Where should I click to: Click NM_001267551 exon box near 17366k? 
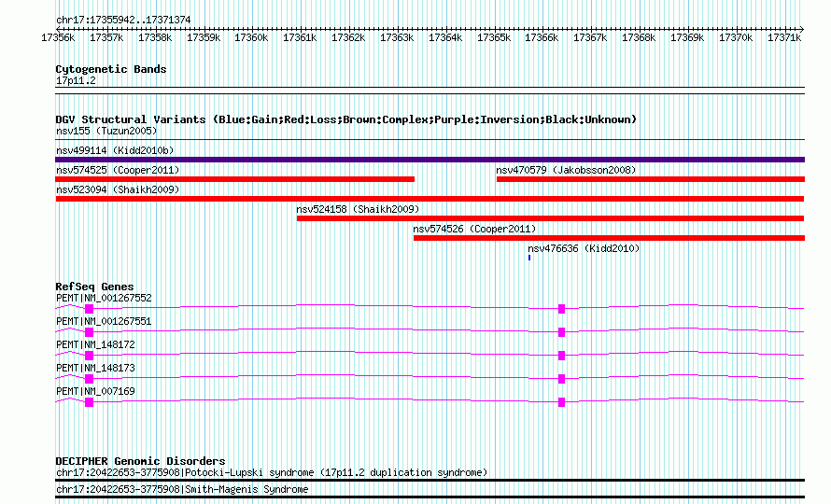point(562,332)
